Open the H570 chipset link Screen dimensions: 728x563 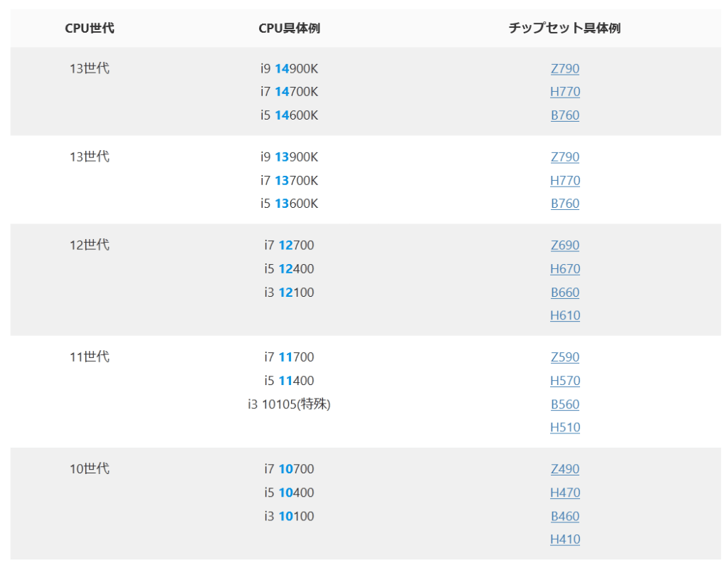[565, 381]
